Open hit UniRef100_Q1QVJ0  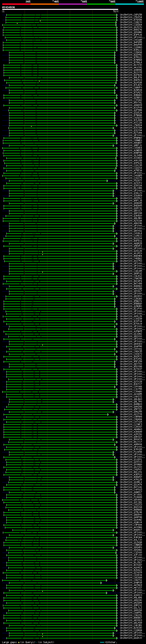coord(131,638)
